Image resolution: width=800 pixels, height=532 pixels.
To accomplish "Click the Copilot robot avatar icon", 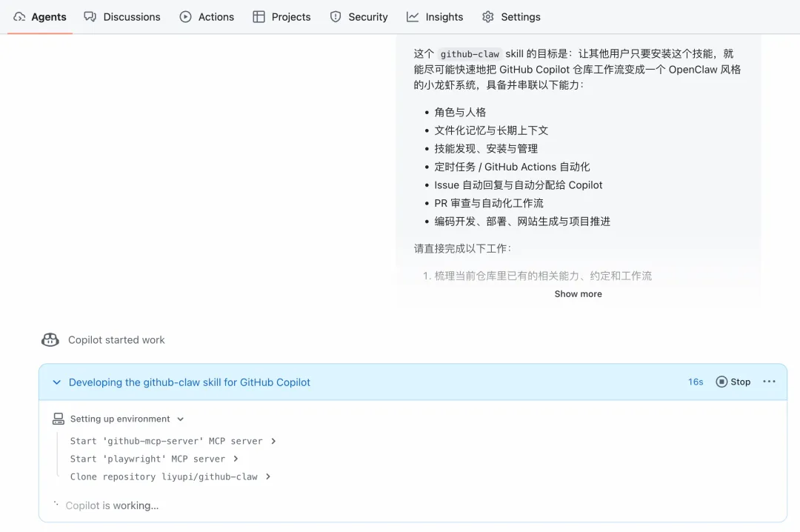I will coord(50,340).
